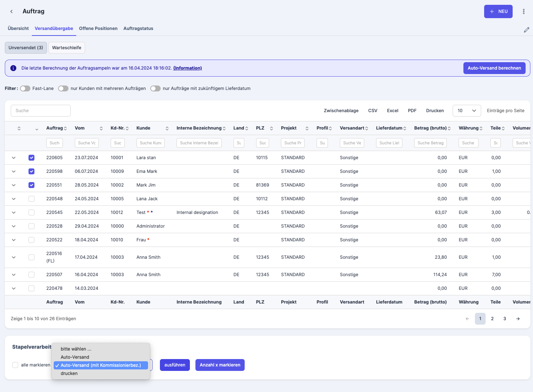Toggle filter for zukünftigem Lieferdatum orders
The image size is (533, 392).
click(155, 88)
